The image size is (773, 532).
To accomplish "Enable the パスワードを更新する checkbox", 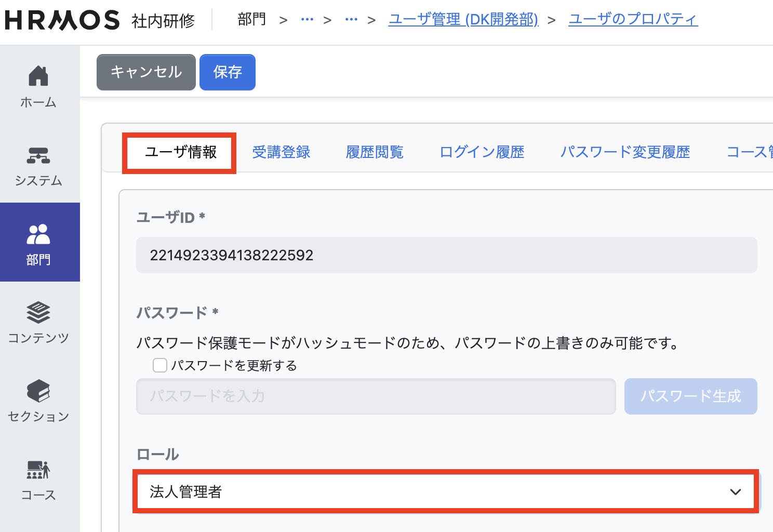I will pos(160,365).
